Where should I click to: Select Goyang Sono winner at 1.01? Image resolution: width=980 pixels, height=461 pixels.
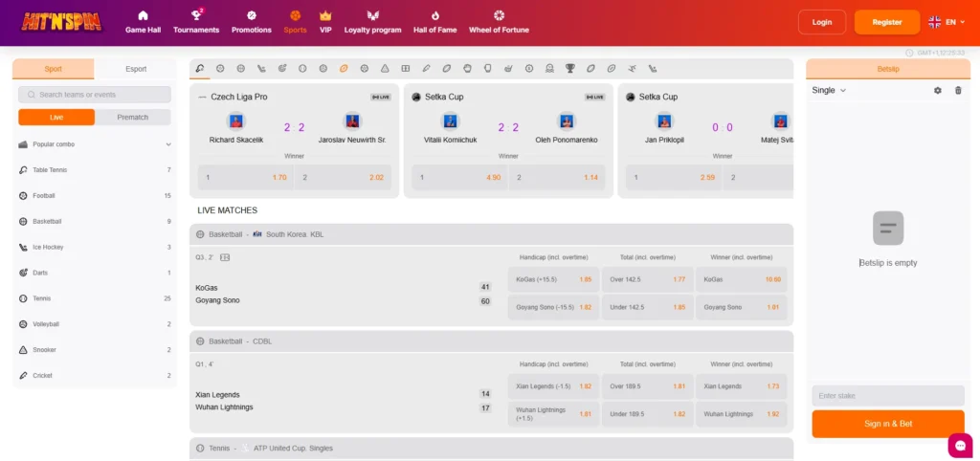tap(742, 307)
